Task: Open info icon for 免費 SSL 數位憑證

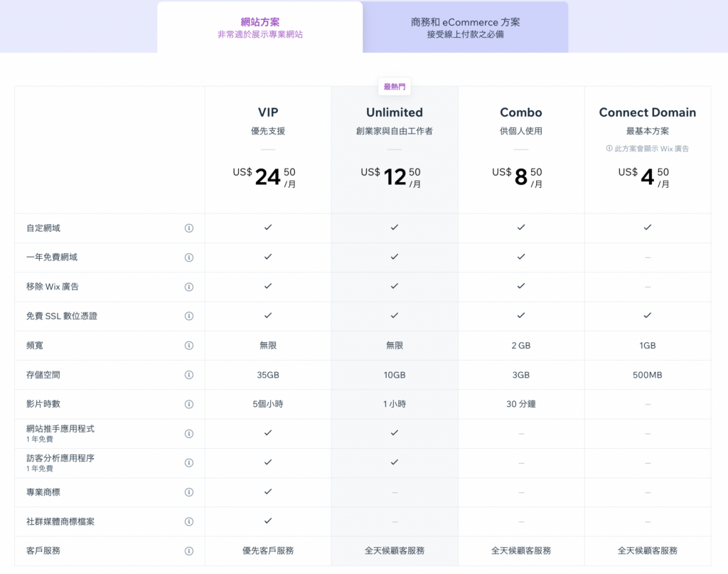Action: coord(189,317)
